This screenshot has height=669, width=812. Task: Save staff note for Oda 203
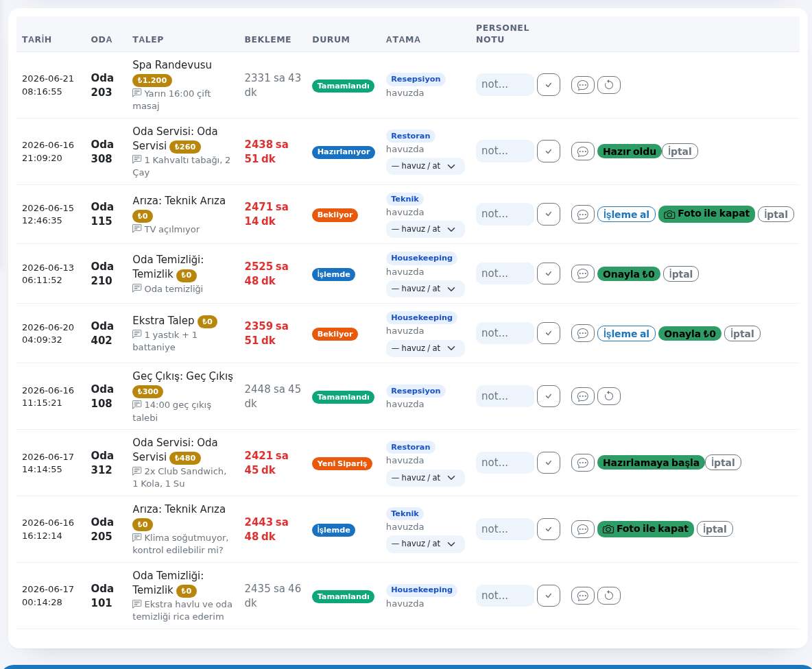(549, 85)
